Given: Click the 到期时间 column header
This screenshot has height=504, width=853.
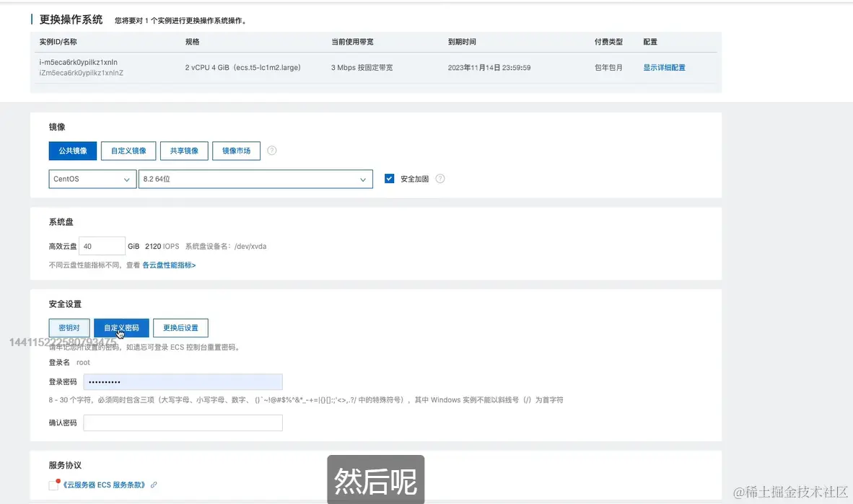Looking at the screenshot, I should [462, 42].
